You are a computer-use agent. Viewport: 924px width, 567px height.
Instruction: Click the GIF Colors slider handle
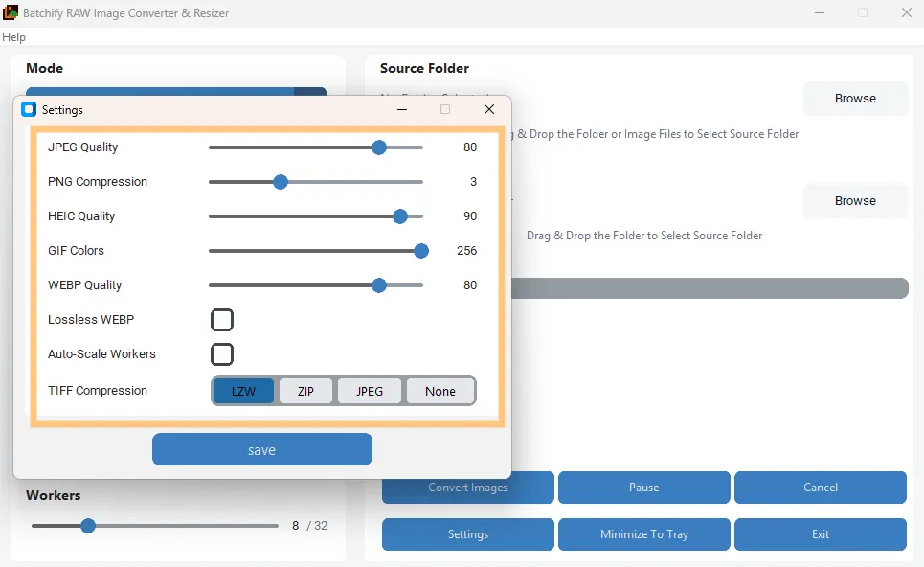[420, 250]
